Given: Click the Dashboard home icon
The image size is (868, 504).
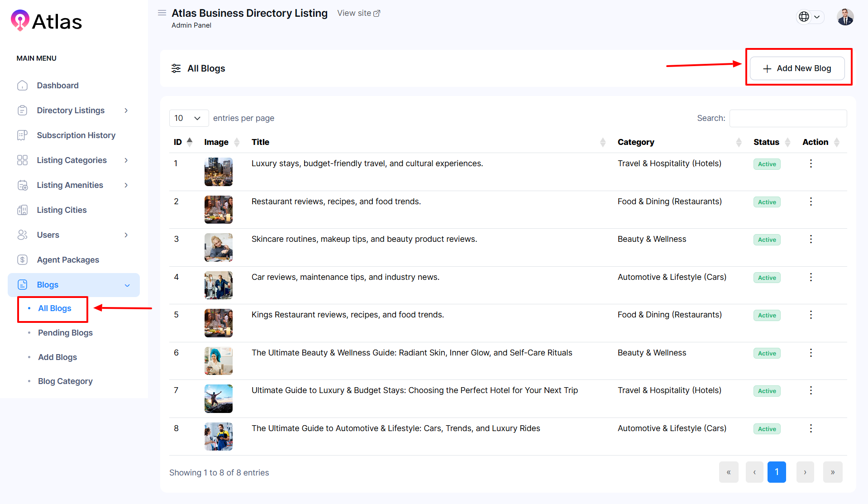Looking at the screenshot, I should 22,86.
